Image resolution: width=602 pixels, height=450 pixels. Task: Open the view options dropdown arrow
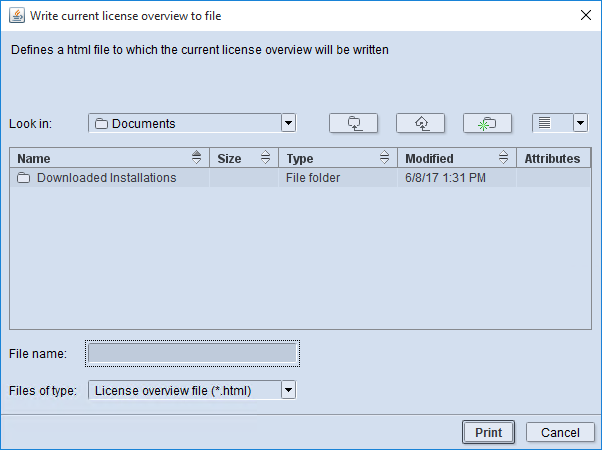(x=580, y=123)
